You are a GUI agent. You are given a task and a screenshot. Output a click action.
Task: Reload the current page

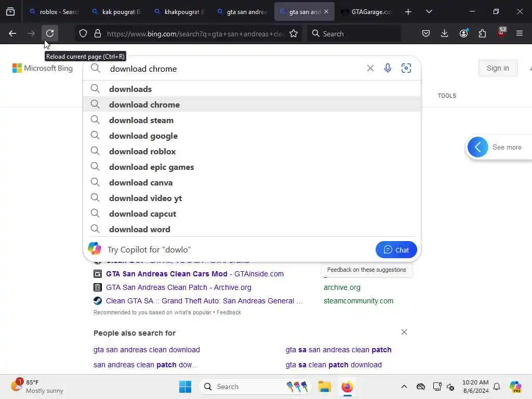pyautogui.click(x=50, y=33)
